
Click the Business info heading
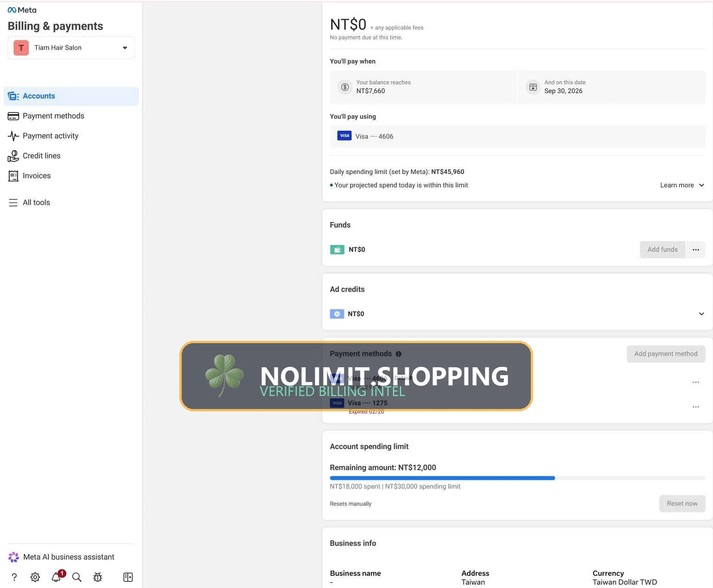(353, 543)
